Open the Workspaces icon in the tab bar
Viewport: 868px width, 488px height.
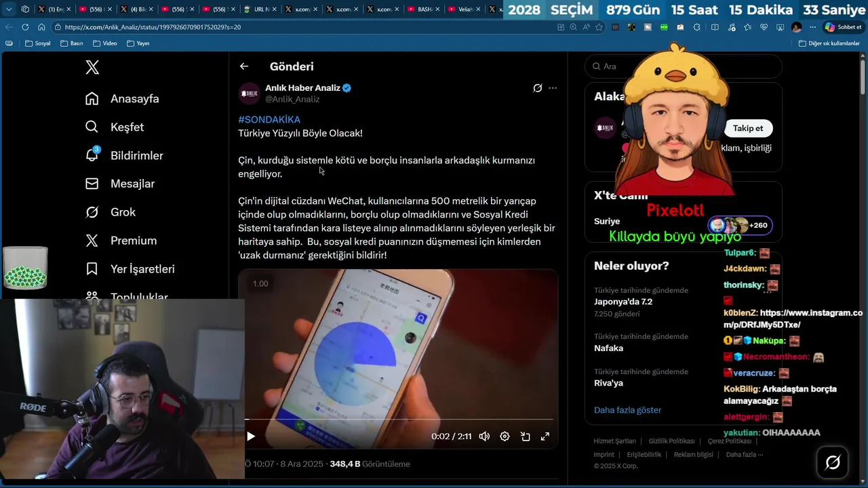pos(25,9)
